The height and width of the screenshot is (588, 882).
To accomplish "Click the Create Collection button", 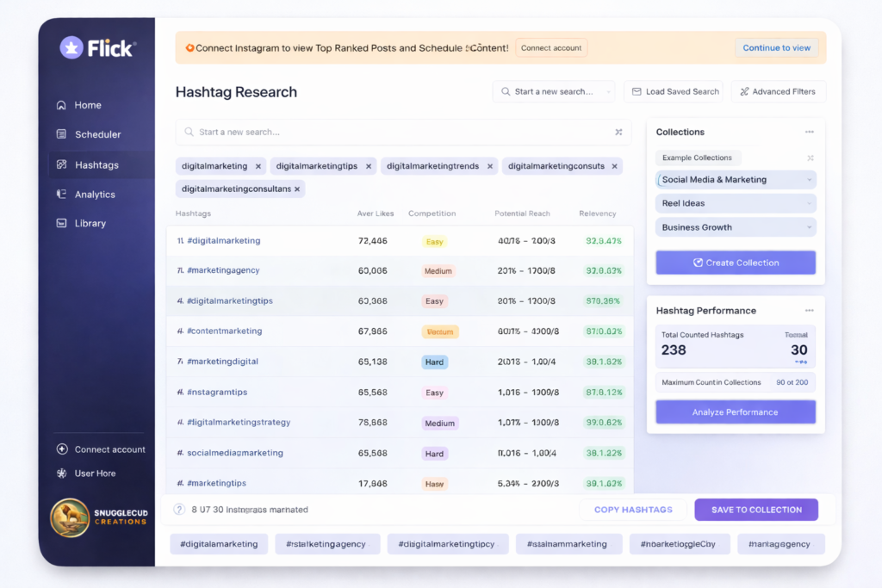I will (x=735, y=263).
